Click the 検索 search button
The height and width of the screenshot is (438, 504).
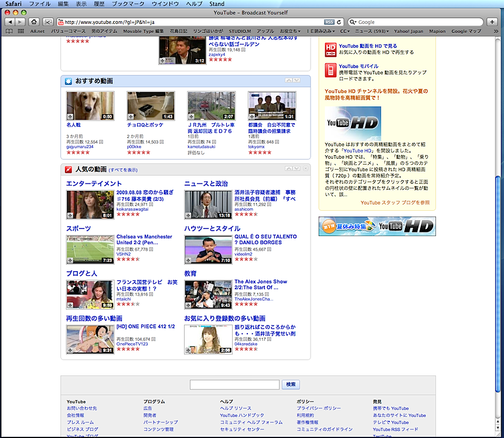point(291,384)
